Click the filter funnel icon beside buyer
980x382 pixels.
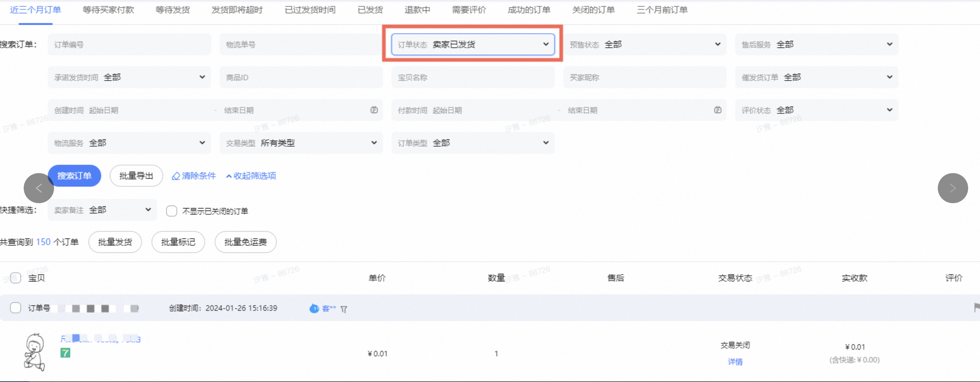click(x=344, y=309)
